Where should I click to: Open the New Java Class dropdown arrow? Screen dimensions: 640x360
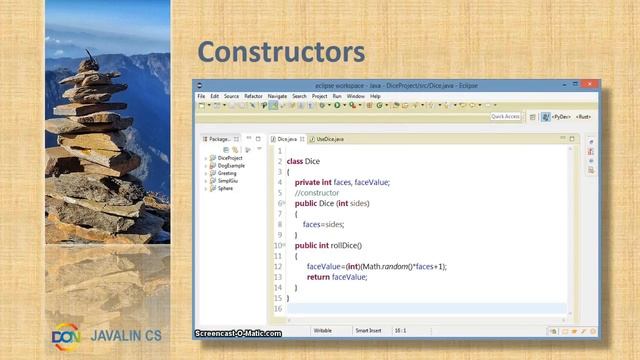387,106
